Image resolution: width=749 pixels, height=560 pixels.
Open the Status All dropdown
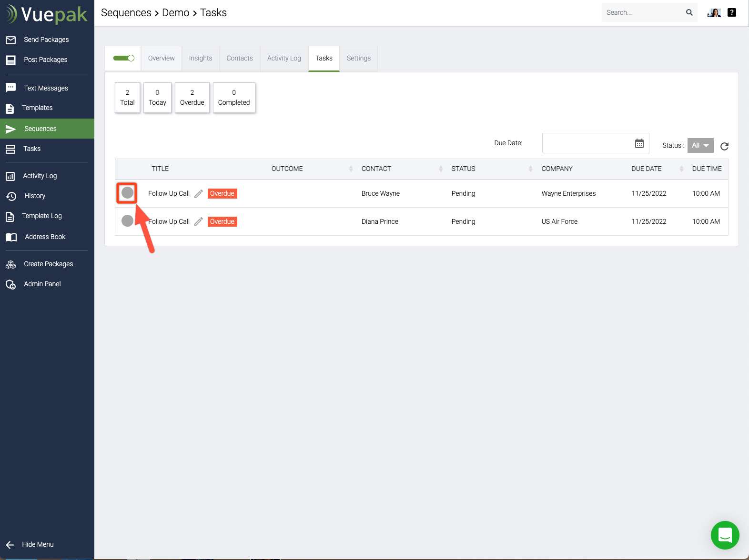click(700, 145)
